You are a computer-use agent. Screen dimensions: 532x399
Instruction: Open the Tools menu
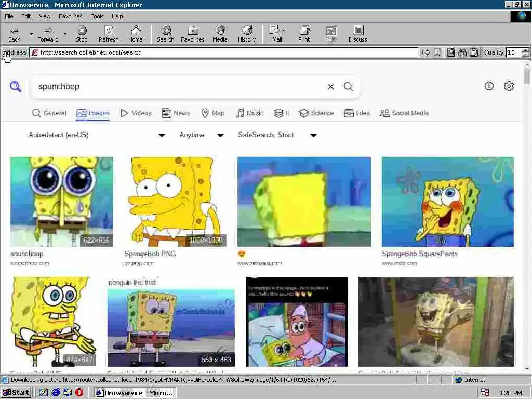(x=97, y=16)
